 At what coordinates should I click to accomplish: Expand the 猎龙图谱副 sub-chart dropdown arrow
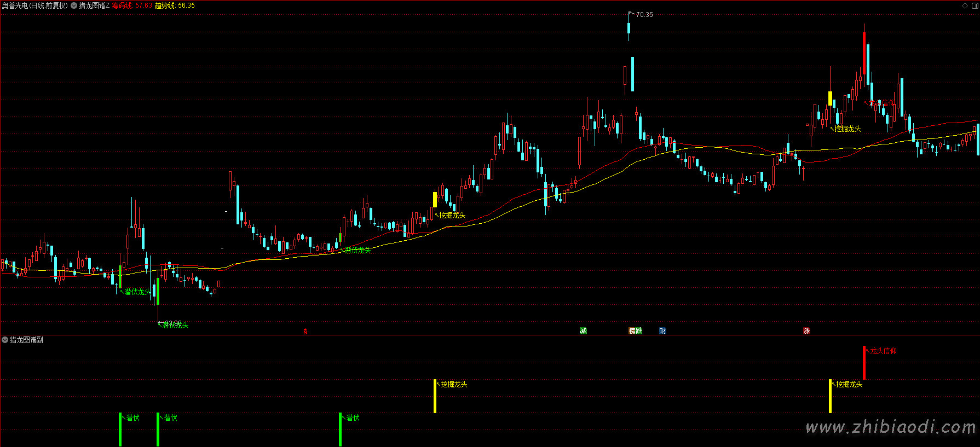tap(5, 340)
